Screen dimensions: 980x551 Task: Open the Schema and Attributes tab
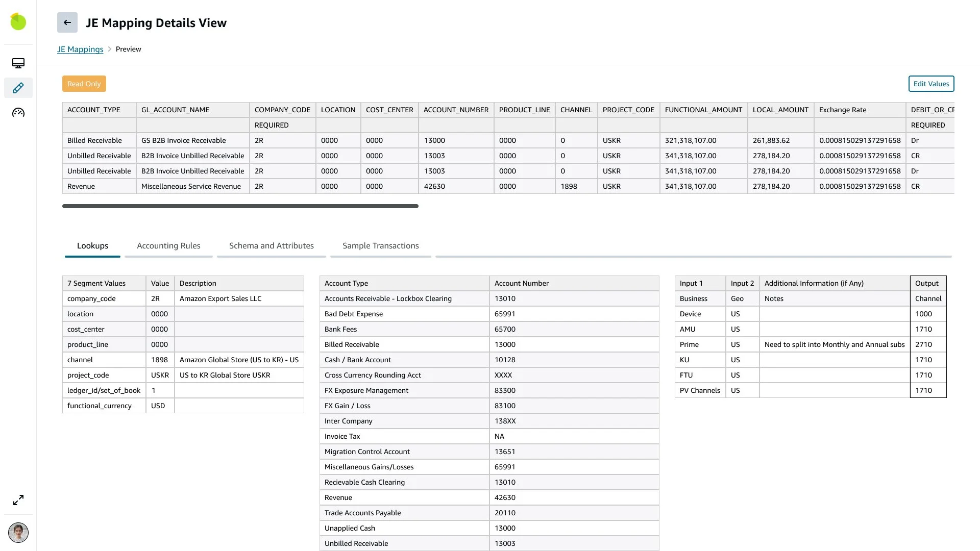point(271,246)
